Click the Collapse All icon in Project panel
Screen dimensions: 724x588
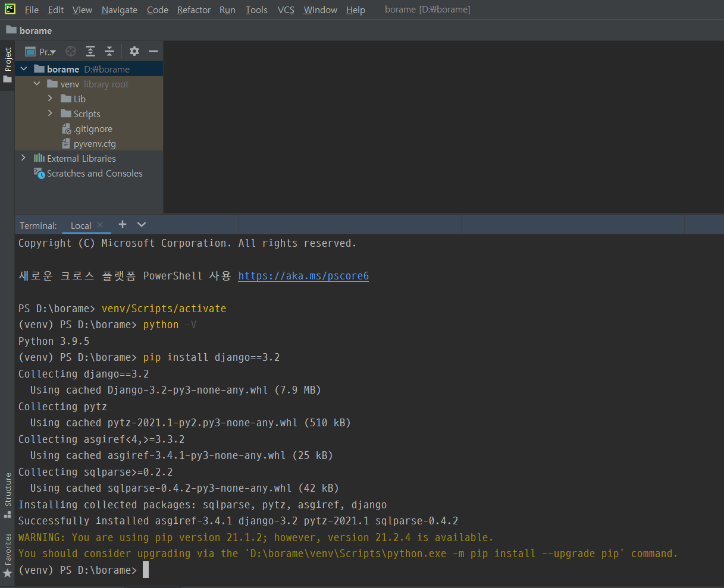(x=109, y=51)
